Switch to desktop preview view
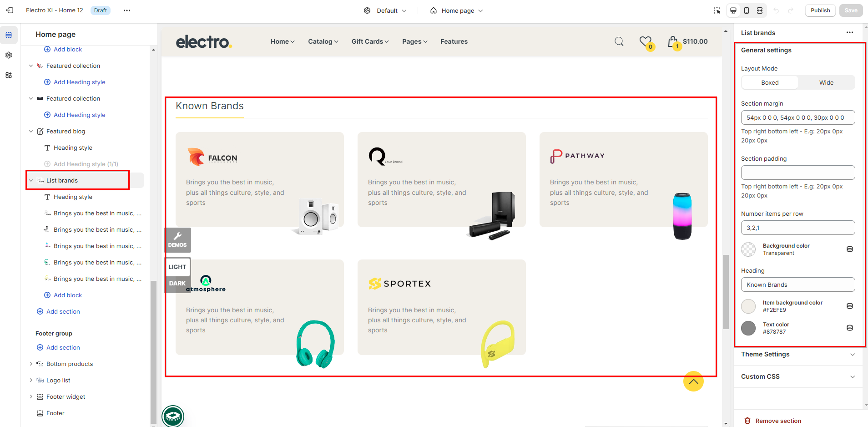 (733, 10)
